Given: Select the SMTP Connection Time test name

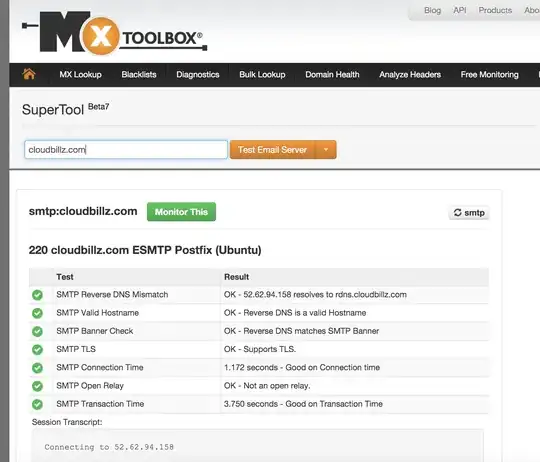Looking at the screenshot, I should point(100,368).
